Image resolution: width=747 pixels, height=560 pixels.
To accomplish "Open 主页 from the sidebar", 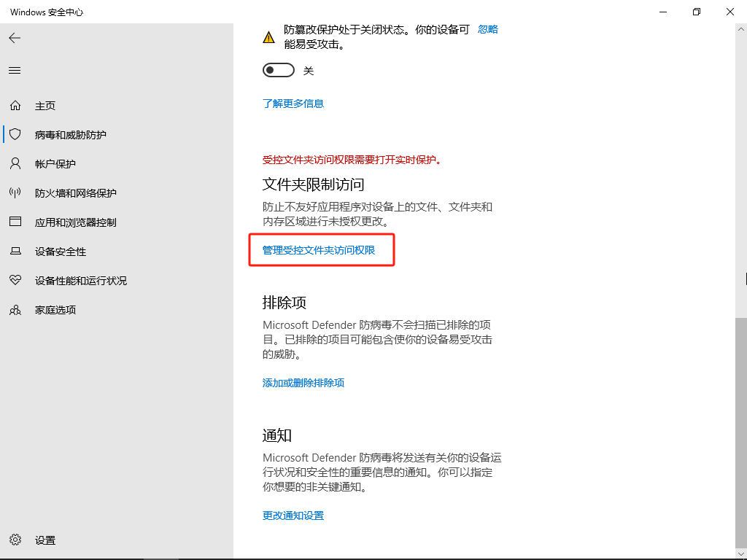I will tap(44, 105).
